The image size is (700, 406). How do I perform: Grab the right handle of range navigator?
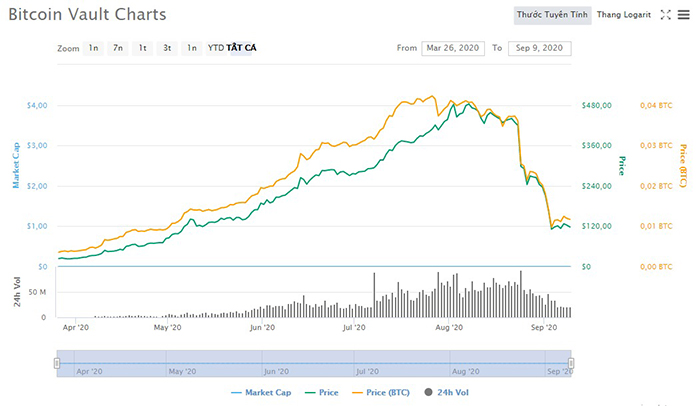point(571,362)
